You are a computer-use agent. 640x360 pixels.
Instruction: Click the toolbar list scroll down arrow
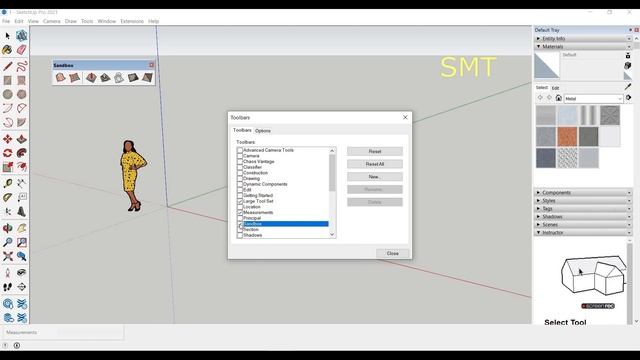pos(332,235)
